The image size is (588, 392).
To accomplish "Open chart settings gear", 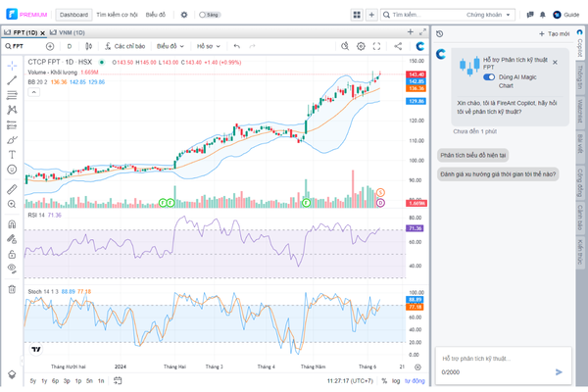I will pyautogui.click(x=361, y=46).
